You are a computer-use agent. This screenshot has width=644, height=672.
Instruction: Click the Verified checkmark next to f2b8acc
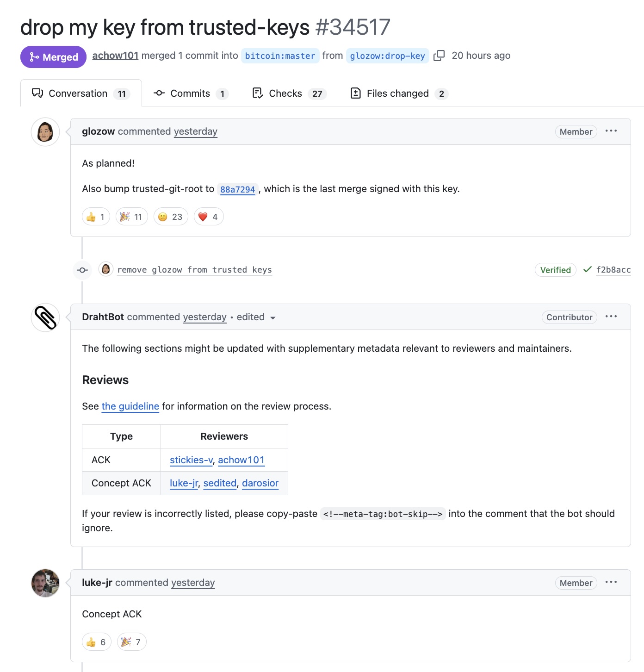pos(587,270)
